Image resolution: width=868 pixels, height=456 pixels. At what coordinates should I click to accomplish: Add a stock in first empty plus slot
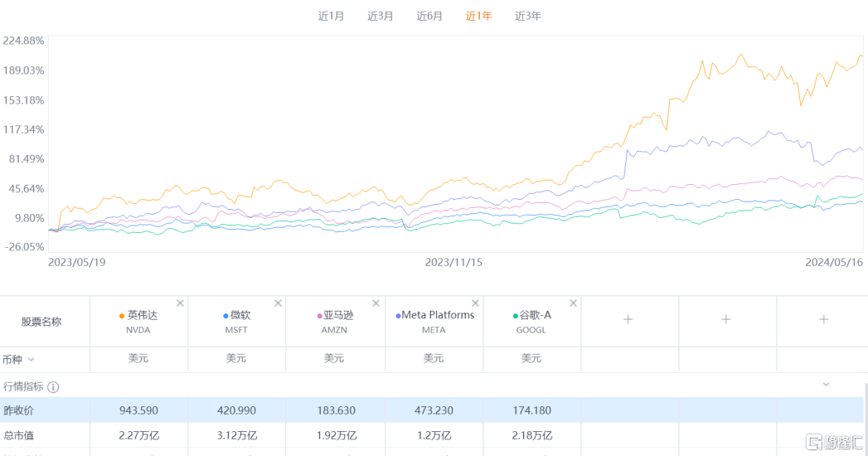[628, 319]
